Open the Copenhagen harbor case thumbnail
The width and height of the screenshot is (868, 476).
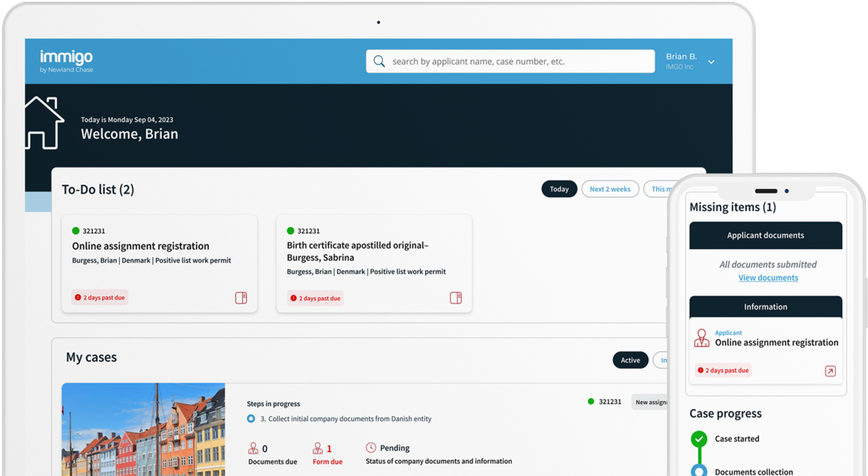[143, 429]
